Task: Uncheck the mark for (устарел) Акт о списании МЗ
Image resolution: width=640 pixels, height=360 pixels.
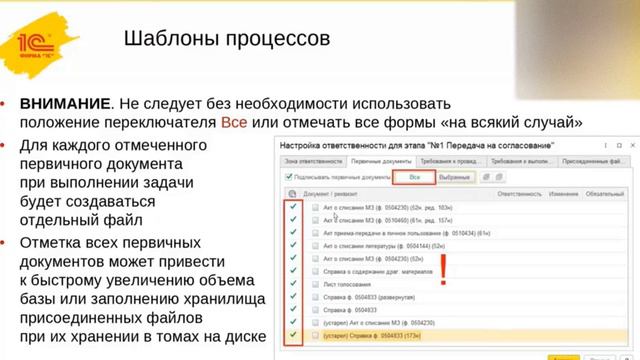Action: [293, 322]
